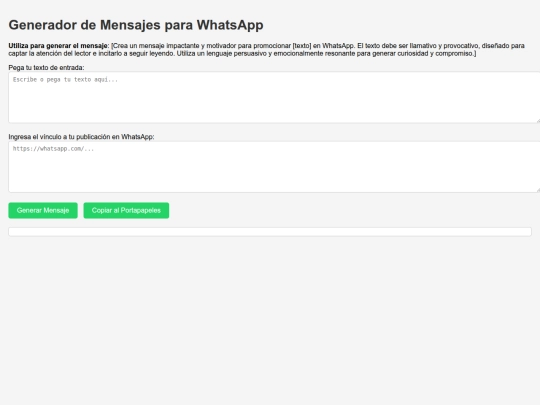Click the 'Generador de Mensajes para WhatsApp' heading
540x405 pixels.
[x=136, y=25]
